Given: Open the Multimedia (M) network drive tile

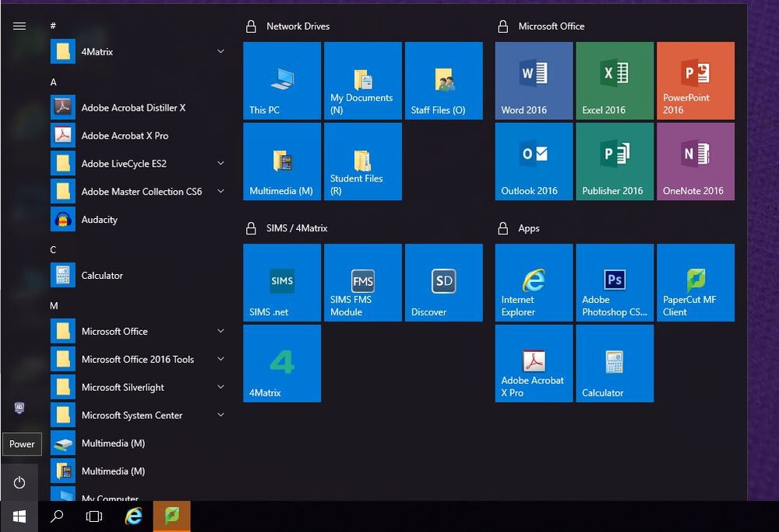Looking at the screenshot, I should pos(282,161).
